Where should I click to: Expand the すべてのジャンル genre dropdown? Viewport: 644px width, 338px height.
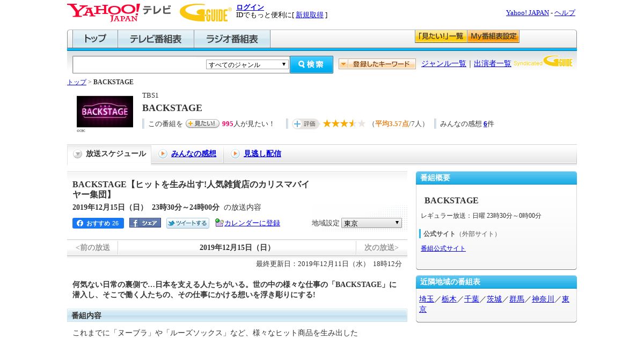[x=247, y=64]
